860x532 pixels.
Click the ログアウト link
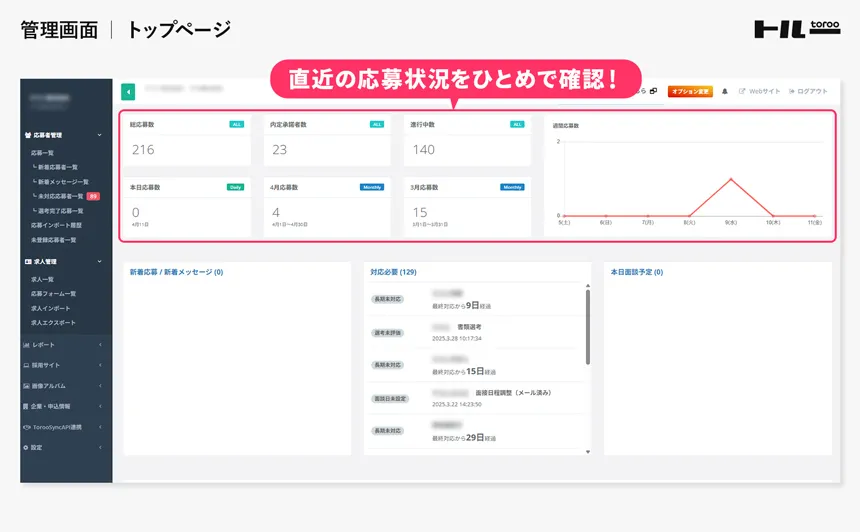[x=808, y=92]
